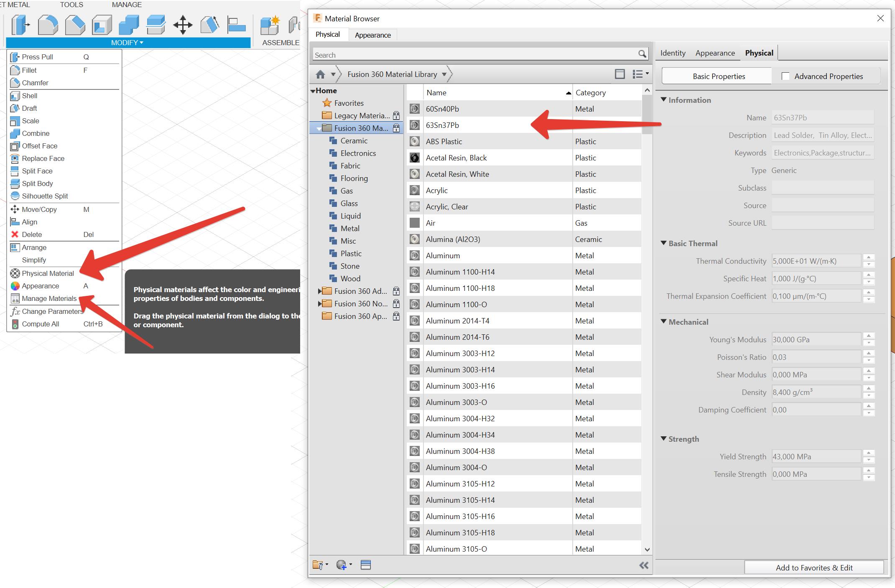Toggle the library tree pane icon
The image size is (895, 588).
620,74
